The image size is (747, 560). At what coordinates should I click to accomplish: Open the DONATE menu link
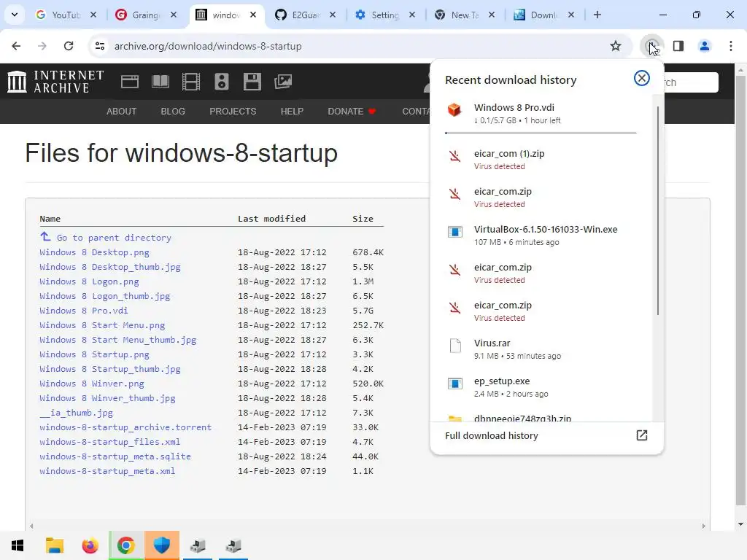(x=352, y=112)
